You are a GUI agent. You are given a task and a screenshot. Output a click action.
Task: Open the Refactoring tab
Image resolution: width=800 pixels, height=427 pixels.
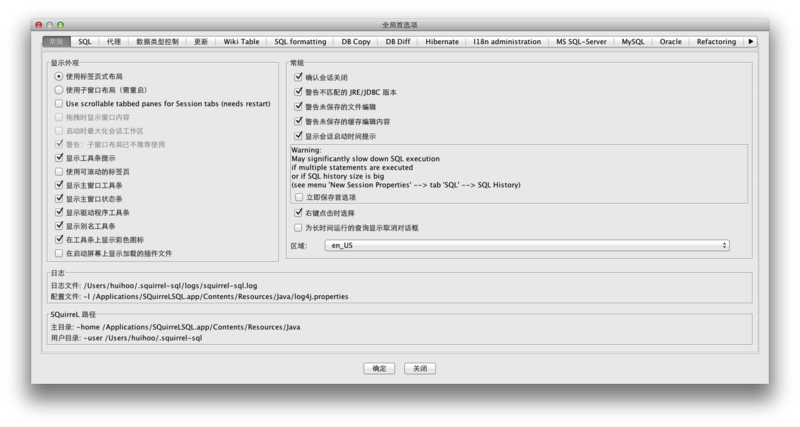click(x=715, y=42)
